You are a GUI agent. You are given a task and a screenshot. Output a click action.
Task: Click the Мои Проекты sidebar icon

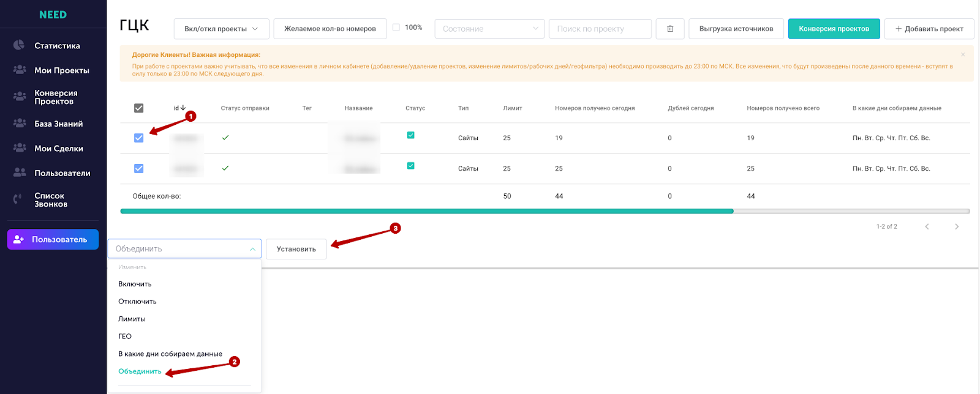[x=20, y=70]
